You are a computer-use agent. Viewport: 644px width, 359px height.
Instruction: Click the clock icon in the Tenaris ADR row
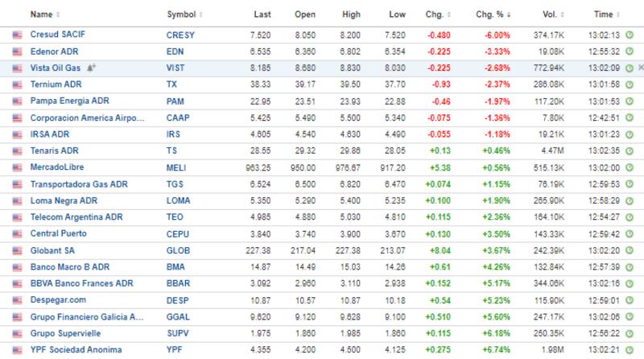(x=629, y=151)
